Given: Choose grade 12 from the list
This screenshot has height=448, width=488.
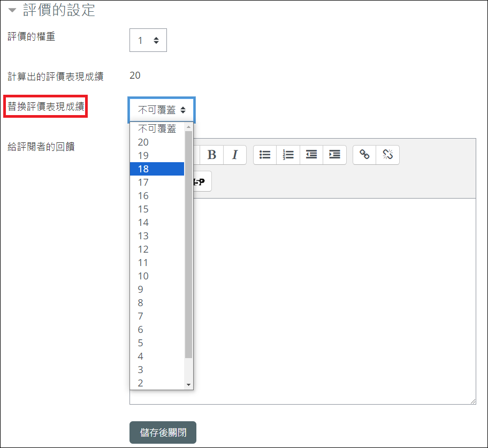Looking at the screenshot, I should tap(157, 249).
